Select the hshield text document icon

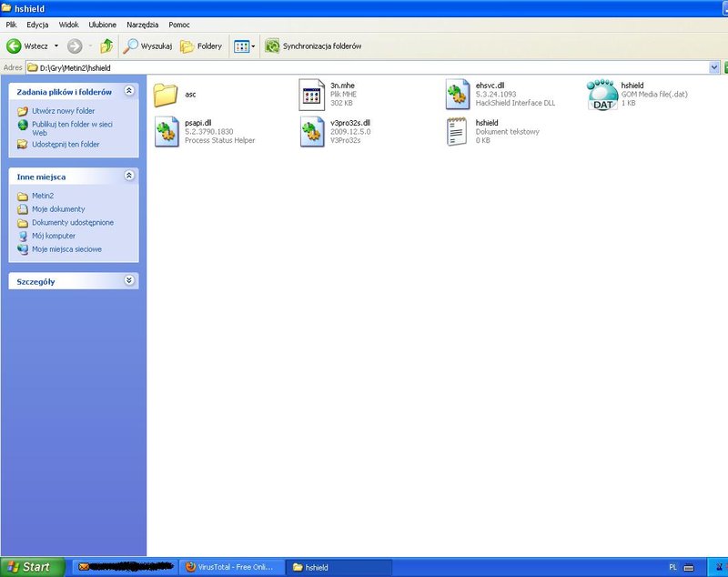pos(457,132)
